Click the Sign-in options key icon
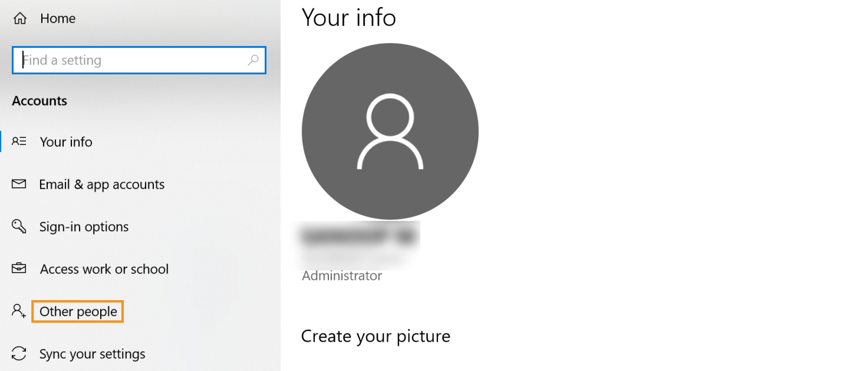 point(19,226)
